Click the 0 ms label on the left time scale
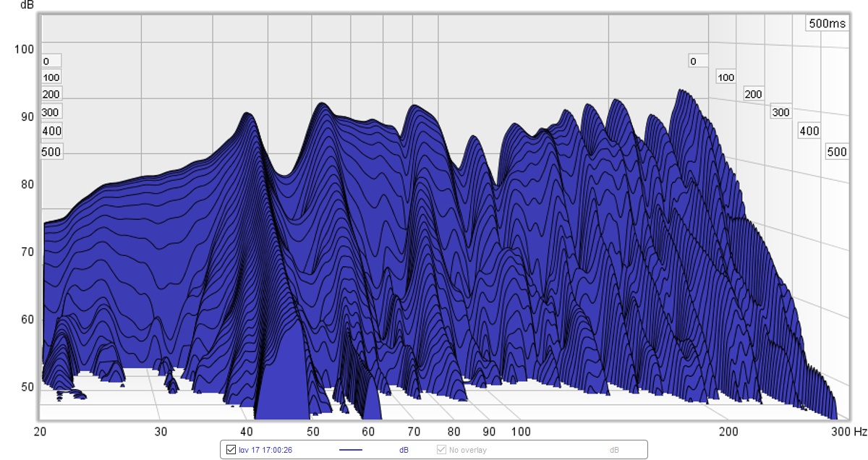This screenshot has width=868, height=460. [46, 61]
